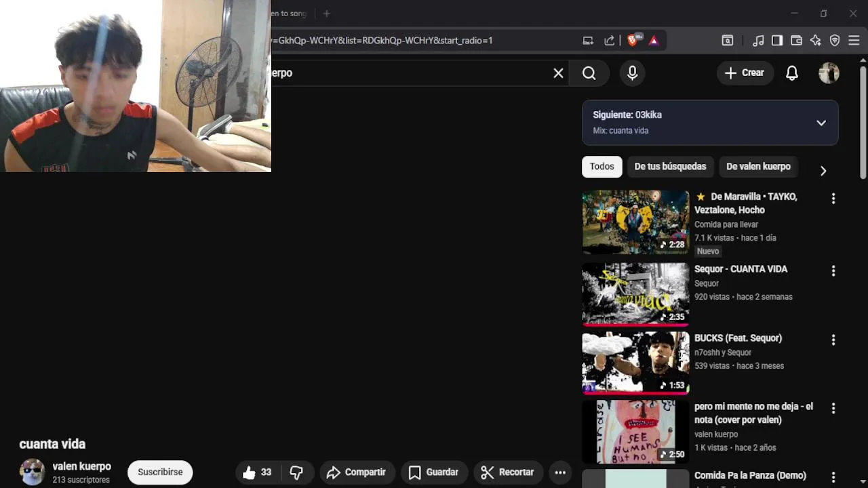
Task: Click the valen kuerpo channel avatar
Action: point(32,472)
